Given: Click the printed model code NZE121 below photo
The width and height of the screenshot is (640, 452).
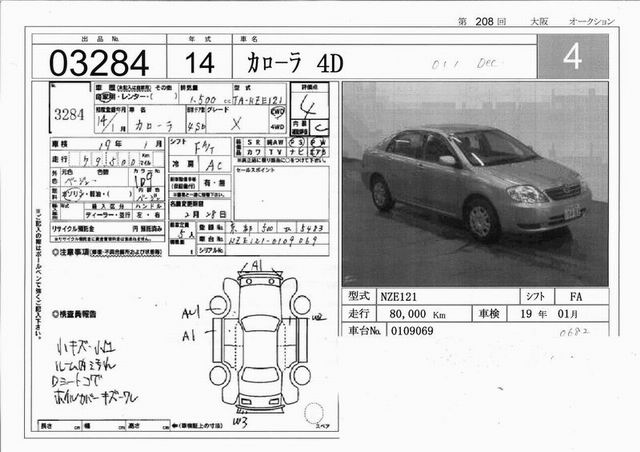Looking at the screenshot, I should [x=399, y=296].
